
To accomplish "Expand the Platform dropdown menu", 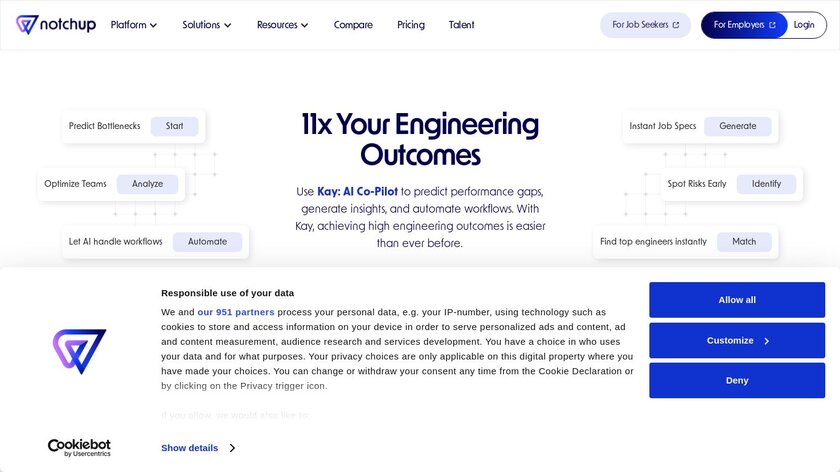I will point(134,25).
